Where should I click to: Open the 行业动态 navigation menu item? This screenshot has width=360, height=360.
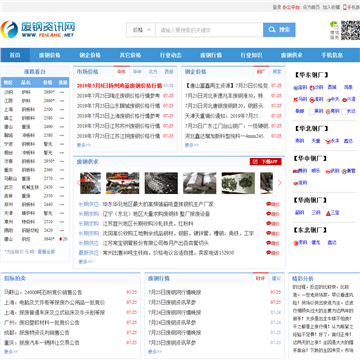[x=171, y=55]
